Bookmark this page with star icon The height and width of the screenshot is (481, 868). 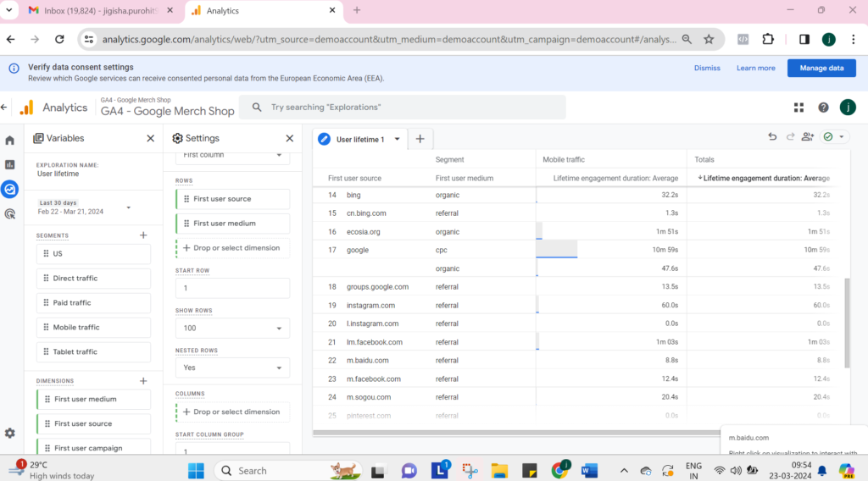coord(709,39)
